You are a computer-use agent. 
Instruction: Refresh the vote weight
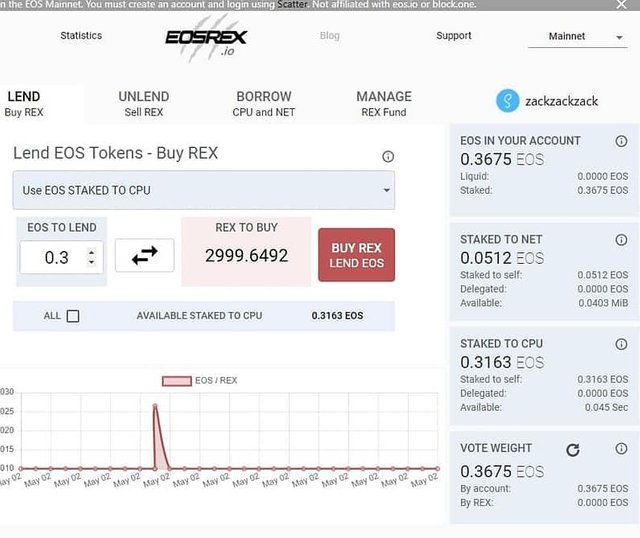[x=573, y=450]
